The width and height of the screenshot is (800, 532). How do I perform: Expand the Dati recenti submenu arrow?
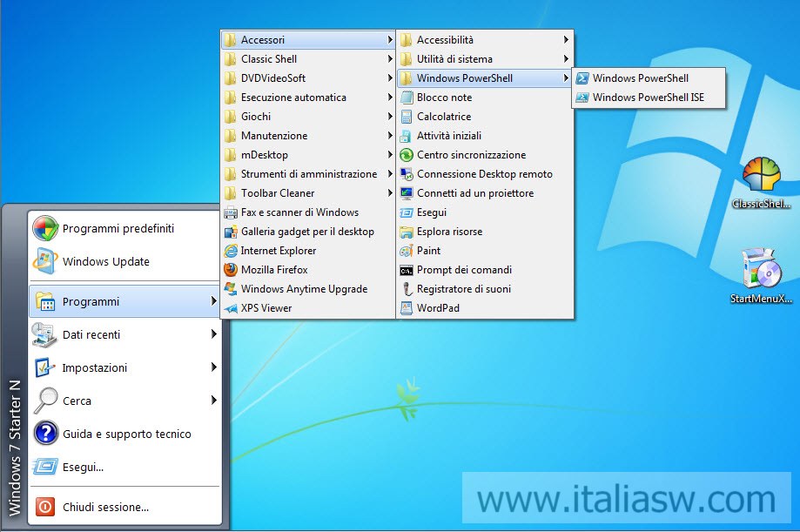[x=214, y=333]
